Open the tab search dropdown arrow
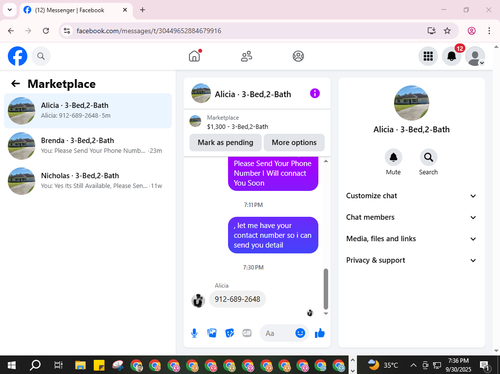500x374 pixels. pos(10,10)
